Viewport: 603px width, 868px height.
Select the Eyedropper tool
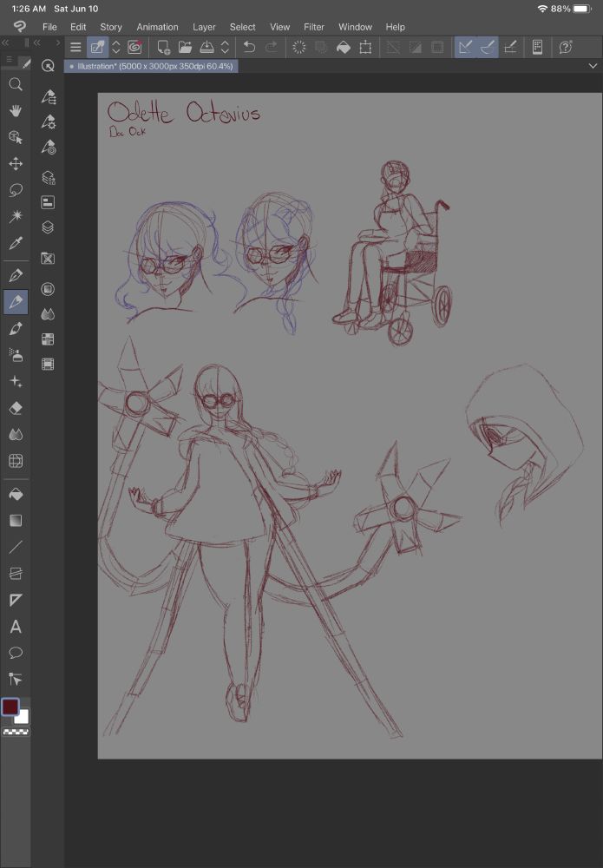click(x=16, y=243)
